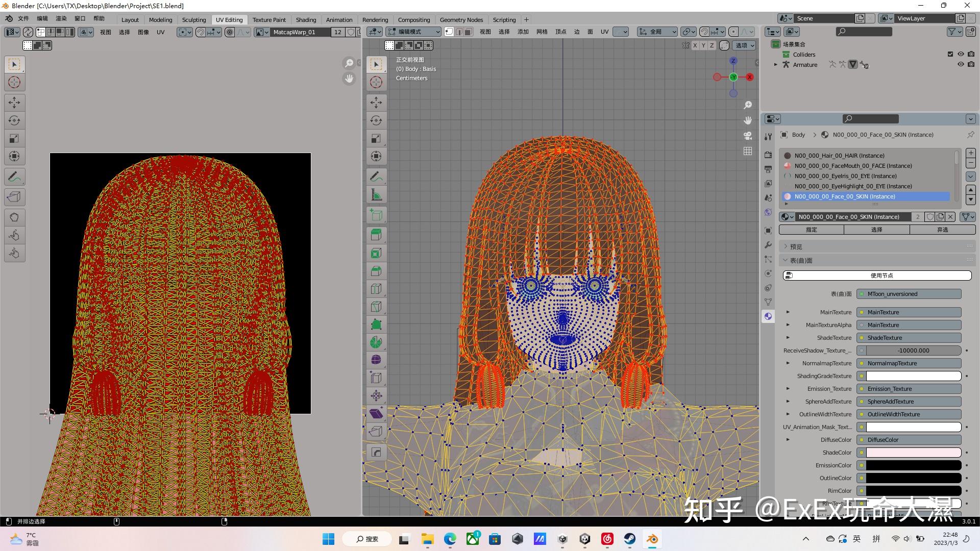980x551 pixels.
Task: Switch to the Texture Paint workspace tab
Action: [x=269, y=20]
